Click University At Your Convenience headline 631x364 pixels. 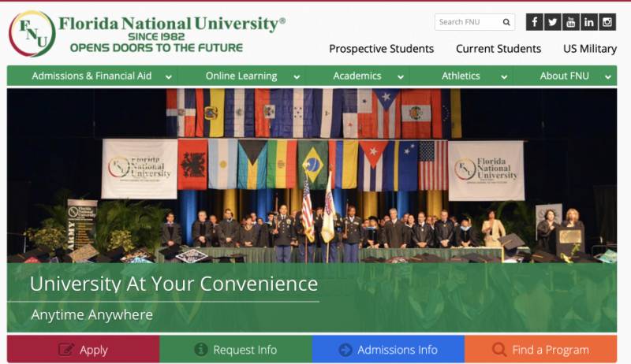click(174, 284)
